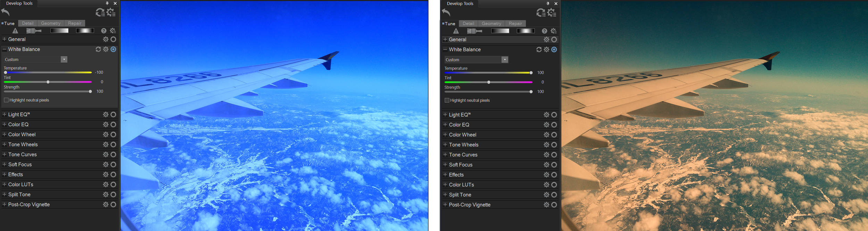868x231 pixels.
Task: Click the reload presets icon in the blue-photo Develop Tools header
Action: click(100, 12)
